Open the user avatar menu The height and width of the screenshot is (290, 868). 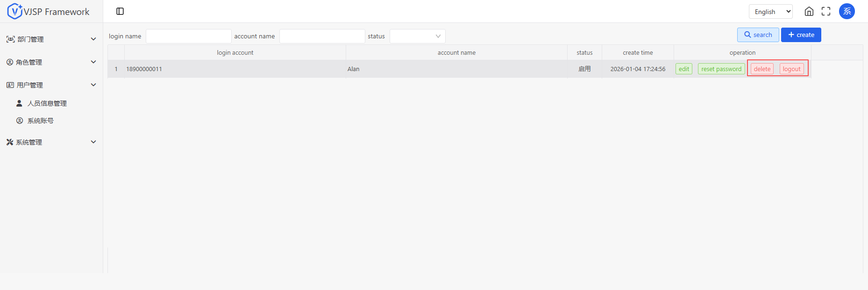tap(847, 11)
